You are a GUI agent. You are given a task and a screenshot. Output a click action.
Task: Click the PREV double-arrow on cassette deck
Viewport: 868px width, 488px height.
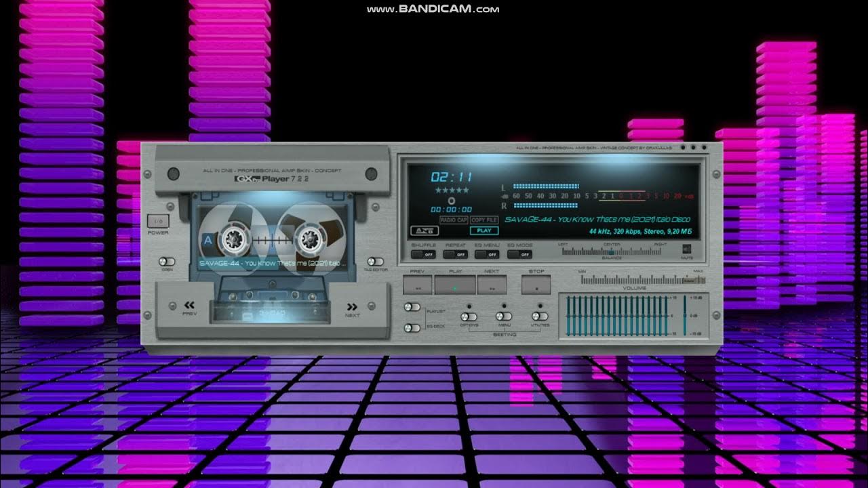(189, 306)
